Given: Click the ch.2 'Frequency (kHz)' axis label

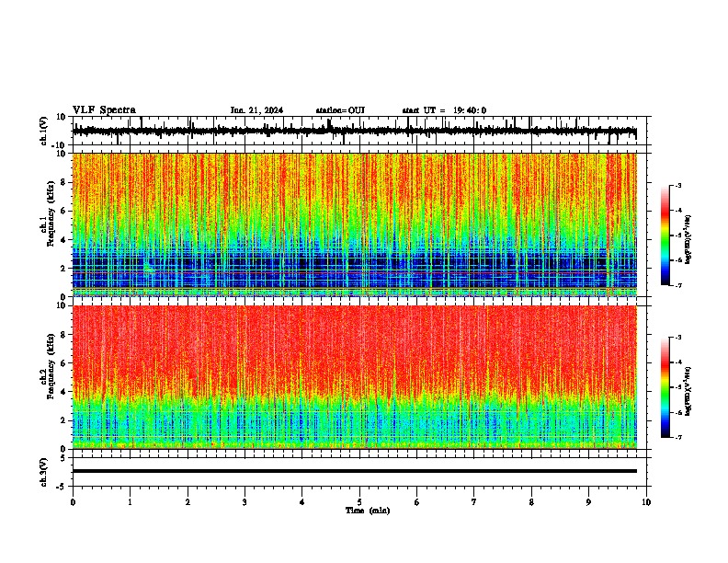Looking at the screenshot, I should (51, 366).
